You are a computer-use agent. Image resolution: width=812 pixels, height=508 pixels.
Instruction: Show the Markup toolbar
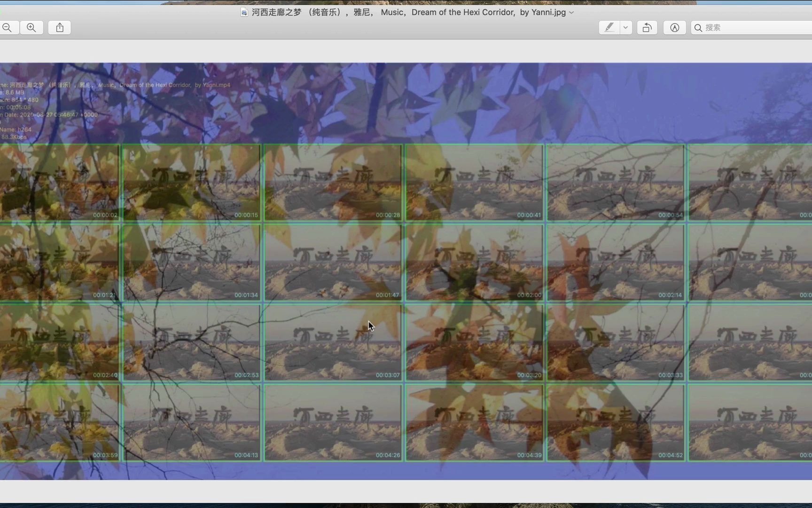(674, 27)
